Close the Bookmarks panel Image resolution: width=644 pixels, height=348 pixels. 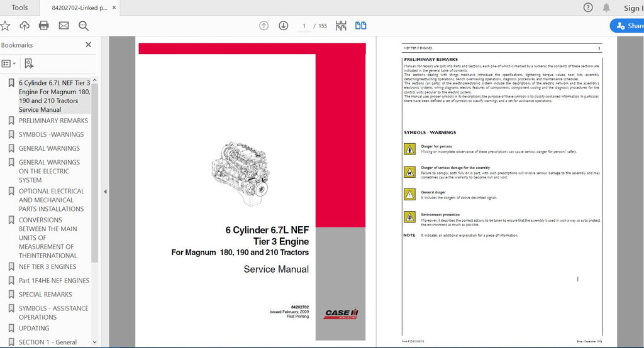[x=88, y=45]
